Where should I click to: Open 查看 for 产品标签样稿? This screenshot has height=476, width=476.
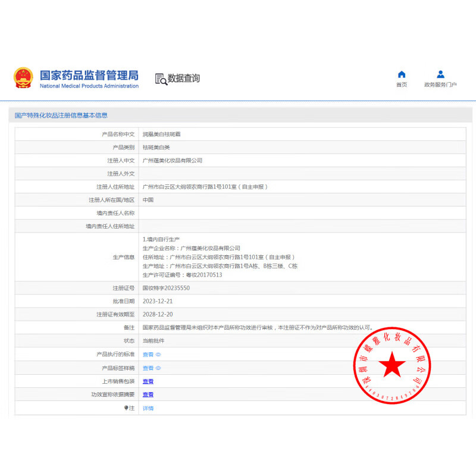(x=148, y=368)
